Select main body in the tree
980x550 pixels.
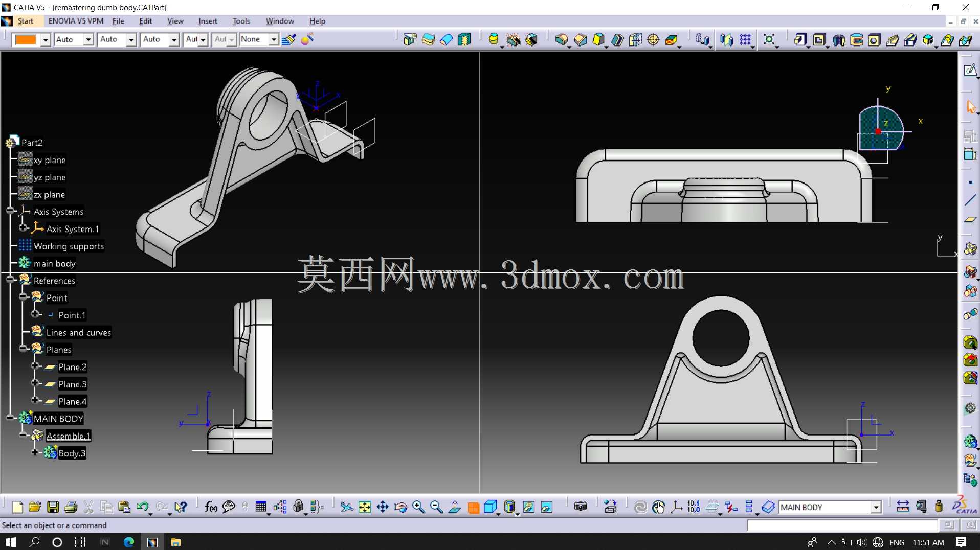pos(55,264)
